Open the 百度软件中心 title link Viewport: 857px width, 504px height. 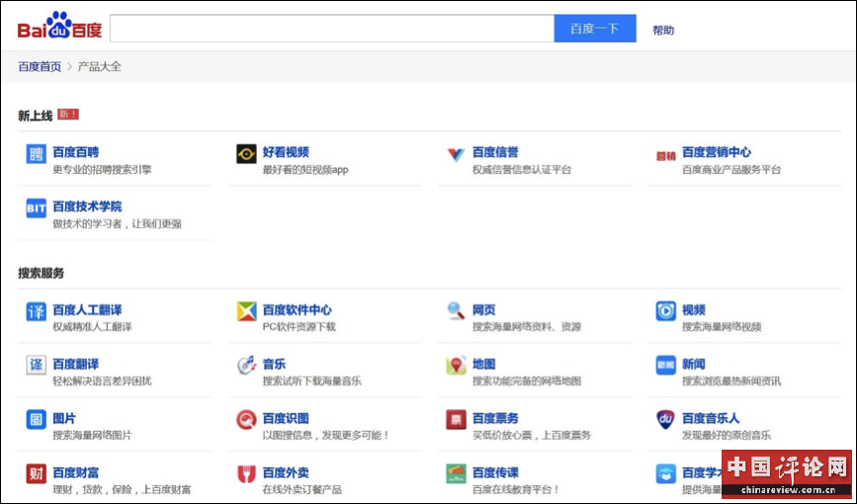click(x=297, y=310)
